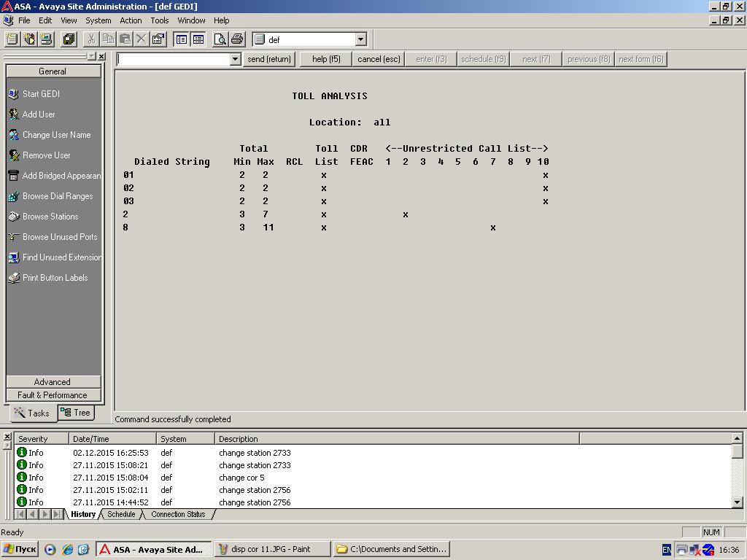
Task: Switch to the Connection Status tab
Action: pos(178,514)
